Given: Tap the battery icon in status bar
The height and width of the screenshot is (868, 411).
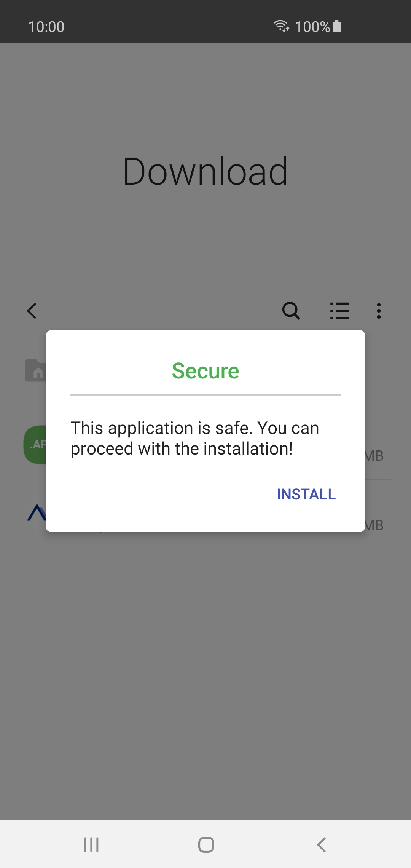Looking at the screenshot, I should (336, 26).
